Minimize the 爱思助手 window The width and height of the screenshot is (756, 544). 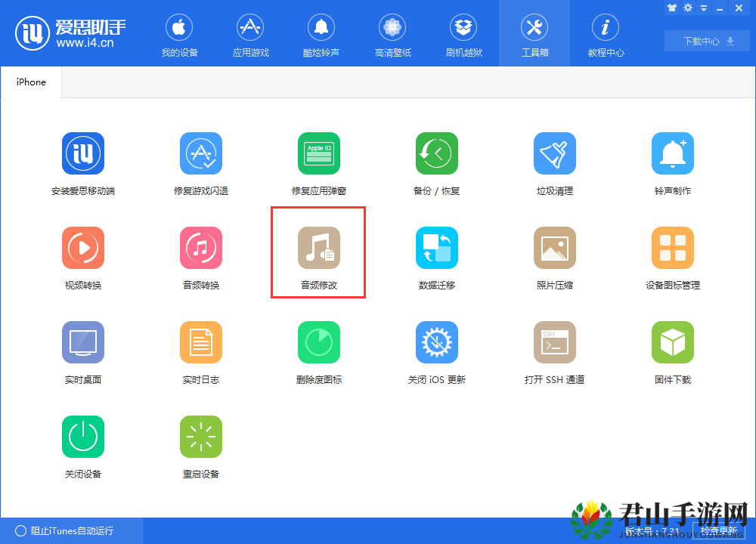pyautogui.click(x=720, y=8)
